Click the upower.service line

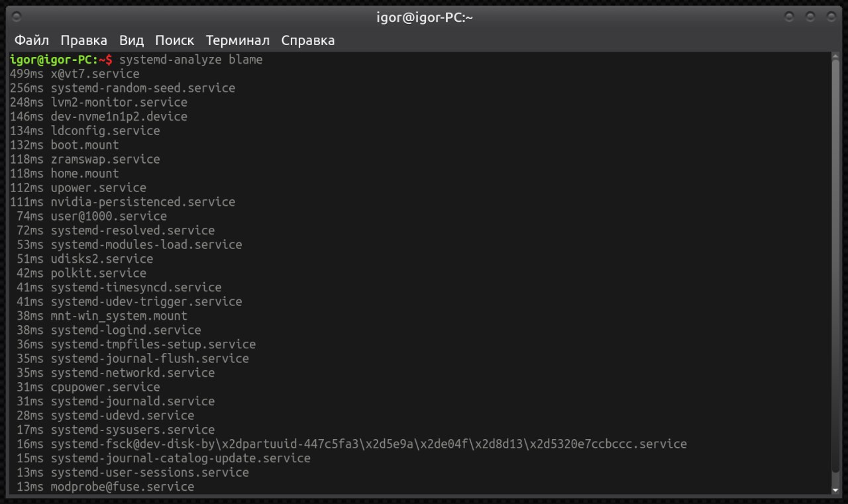(78, 188)
